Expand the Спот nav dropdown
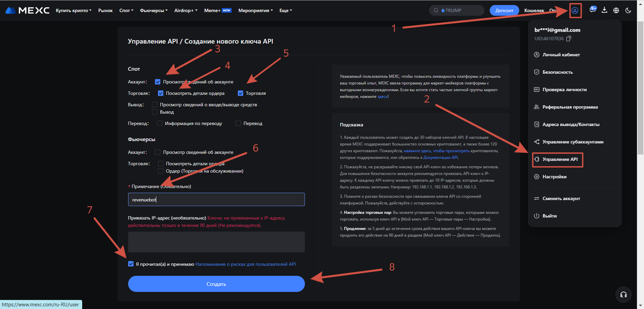The height and width of the screenshot is (309, 644). (126, 10)
